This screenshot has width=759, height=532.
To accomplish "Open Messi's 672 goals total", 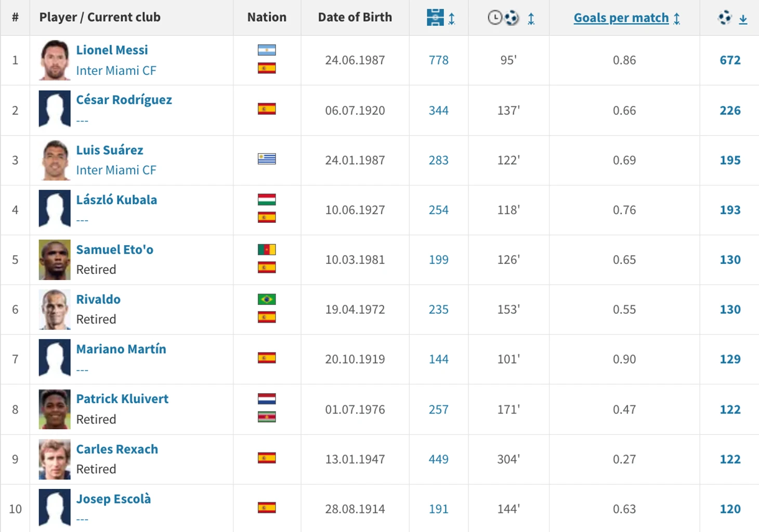I will click(730, 60).
